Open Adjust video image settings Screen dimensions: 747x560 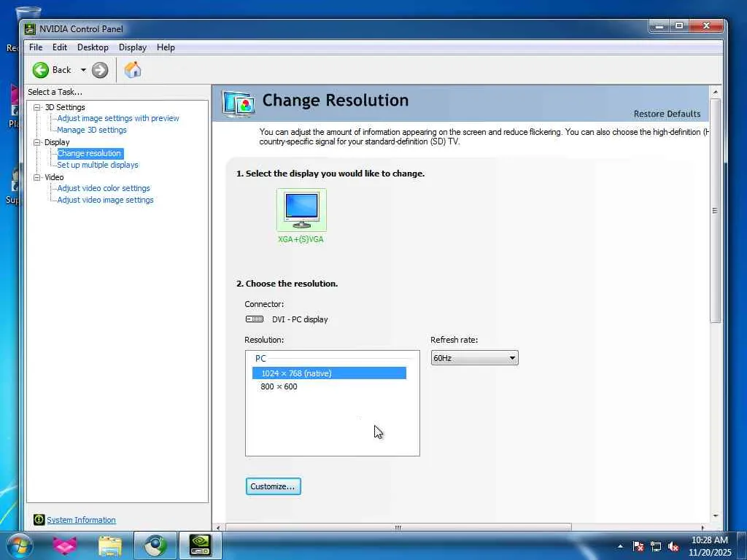click(105, 200)
